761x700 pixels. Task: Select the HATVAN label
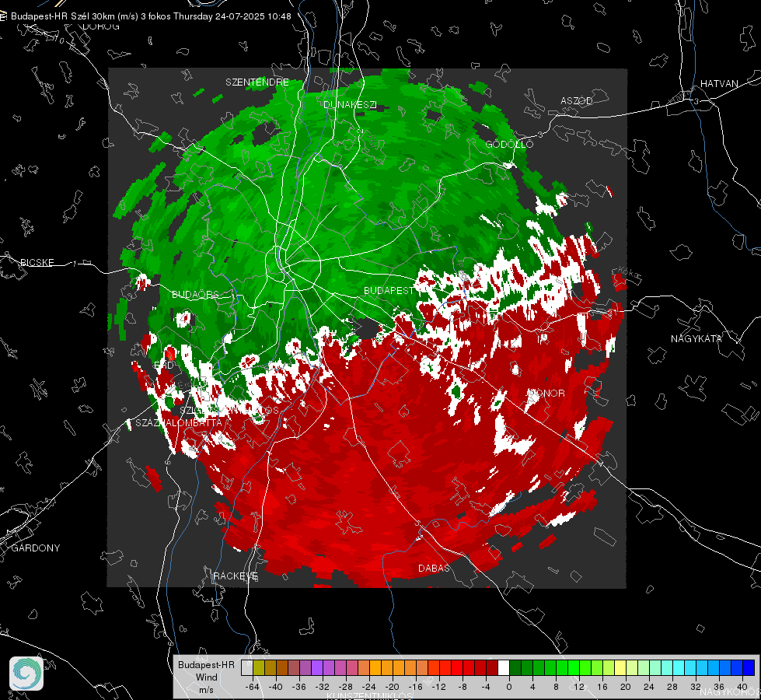(x=719, y=83)
